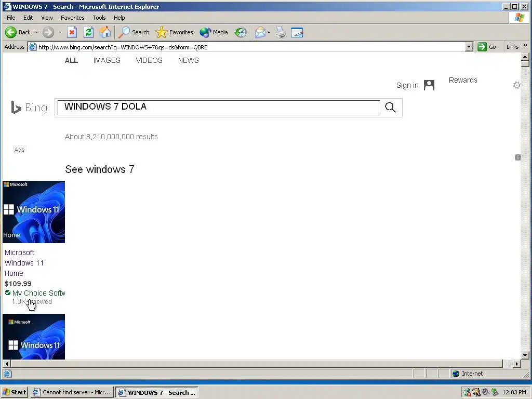Expand the Mail button dropdown arrow
This screenshot has height=399, width=532.
269,32
